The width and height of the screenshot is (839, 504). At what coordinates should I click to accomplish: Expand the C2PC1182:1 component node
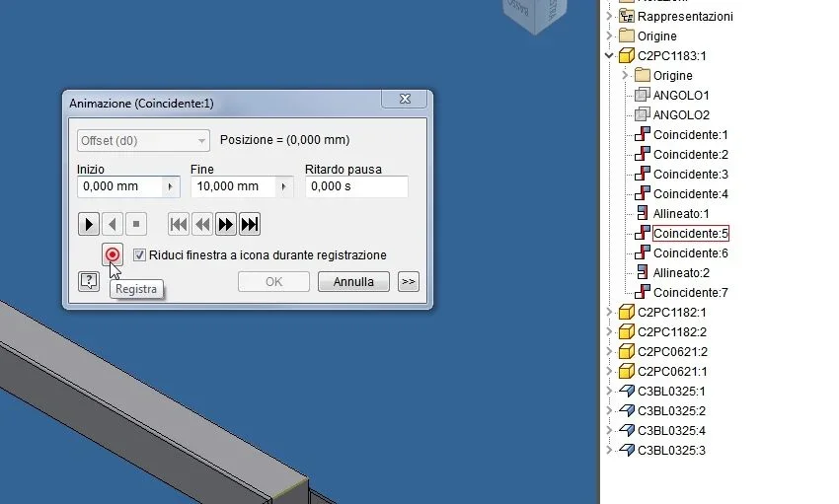point(609,312)
